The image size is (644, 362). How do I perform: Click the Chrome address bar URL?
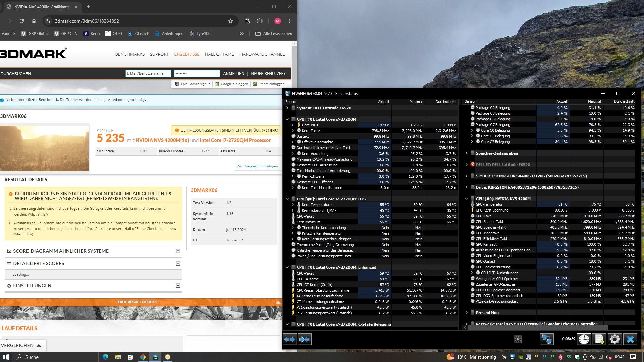coord(87,21)
